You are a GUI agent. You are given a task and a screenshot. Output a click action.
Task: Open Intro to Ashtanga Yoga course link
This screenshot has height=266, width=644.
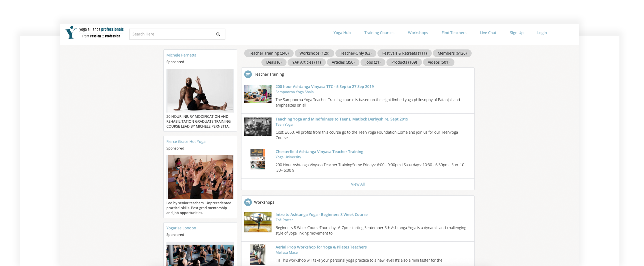coord(321,215)
